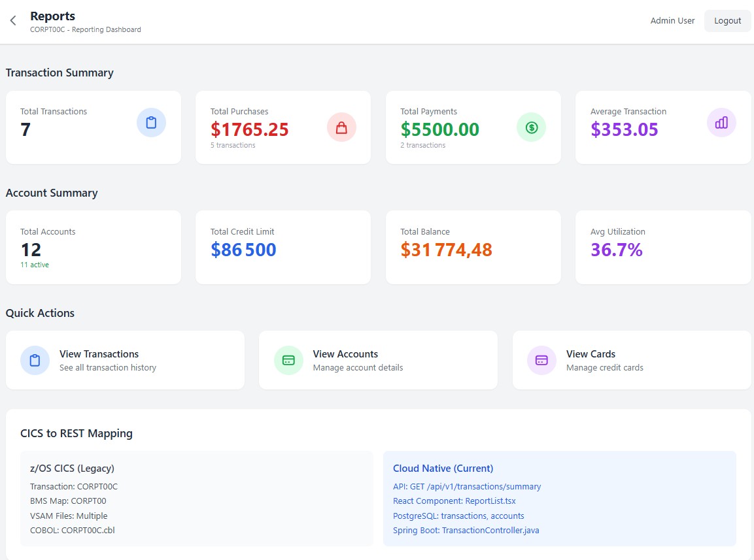The width and height of the screenshot is (754, 560).
Task: Open the View Cards quick action
Action: 631,360
